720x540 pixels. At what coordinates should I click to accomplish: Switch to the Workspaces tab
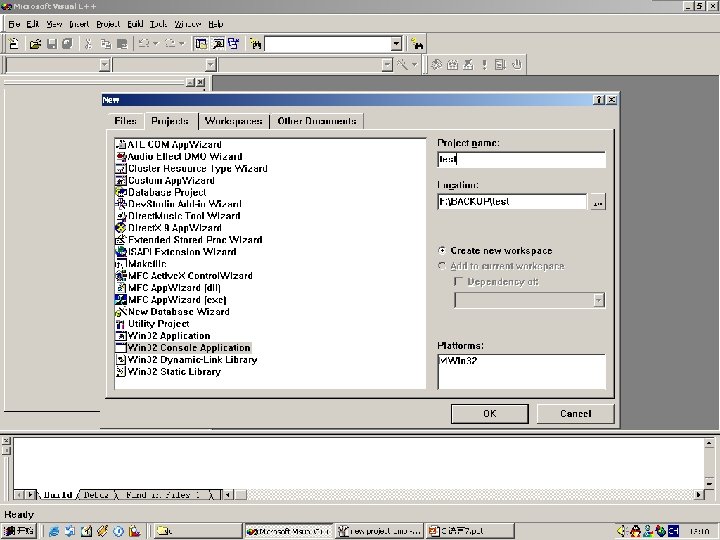[234, 121]
